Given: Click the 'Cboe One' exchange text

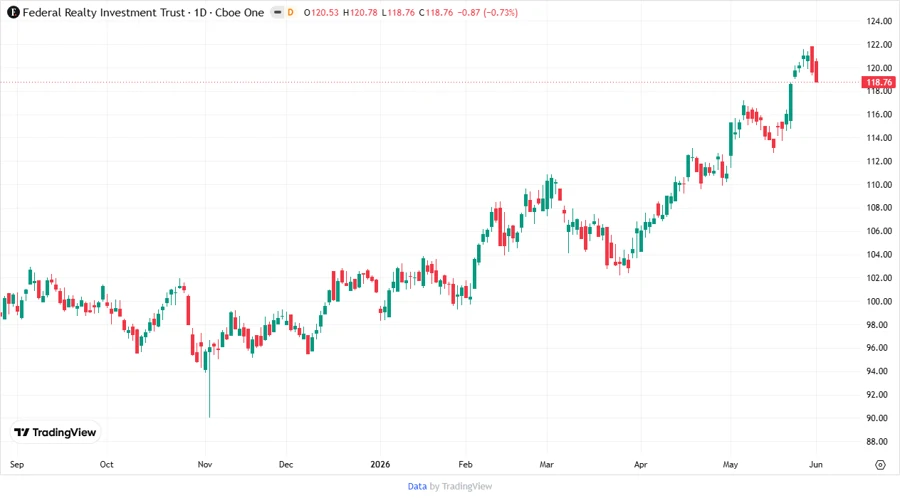Looking at the screenshot, I should point(239,12).
